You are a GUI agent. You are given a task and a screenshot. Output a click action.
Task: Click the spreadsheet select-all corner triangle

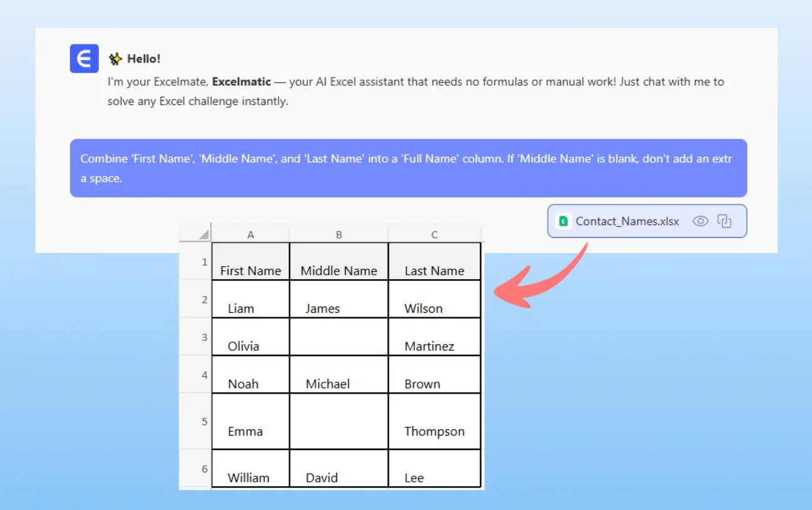(x=204, y=235)
